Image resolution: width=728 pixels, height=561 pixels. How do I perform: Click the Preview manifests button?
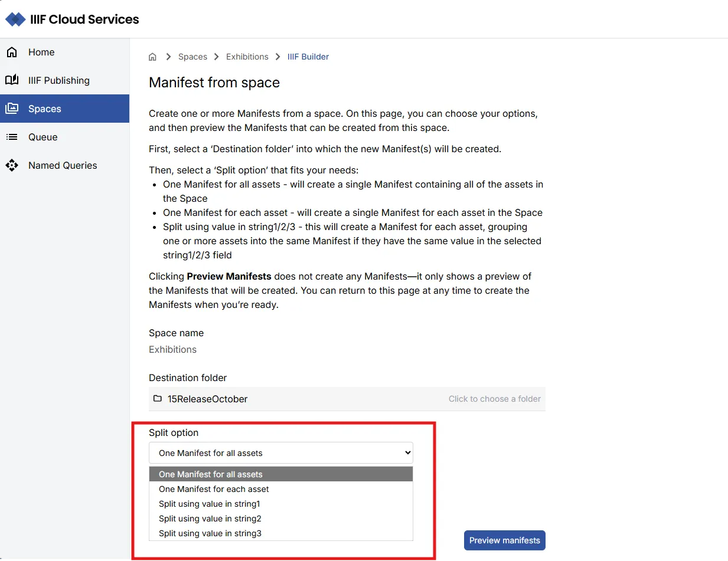(x=505, y=540)
